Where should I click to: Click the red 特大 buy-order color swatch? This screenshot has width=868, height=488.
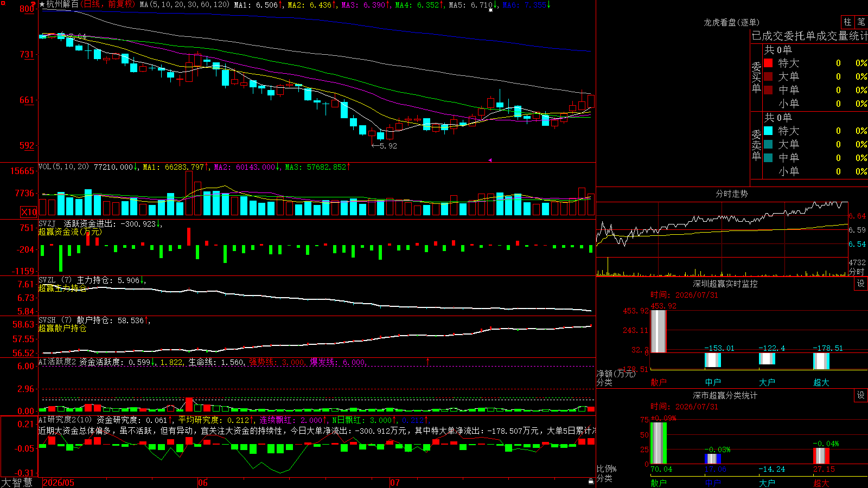click(x=768, y=63)
